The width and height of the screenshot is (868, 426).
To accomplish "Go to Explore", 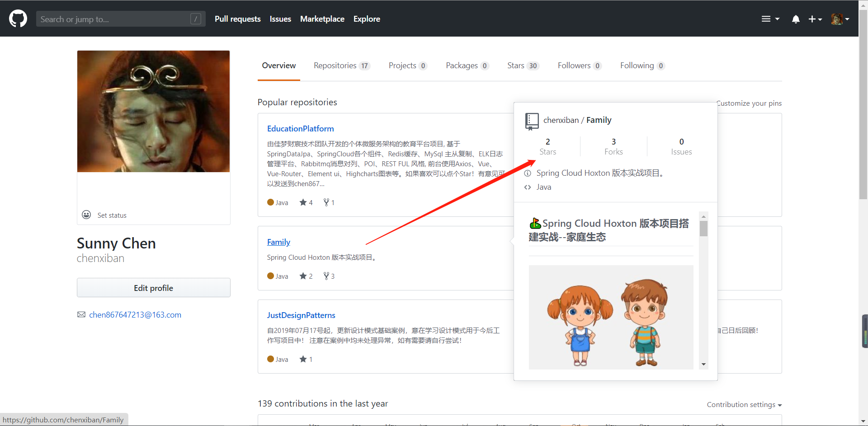I will [x=367, y=19].
